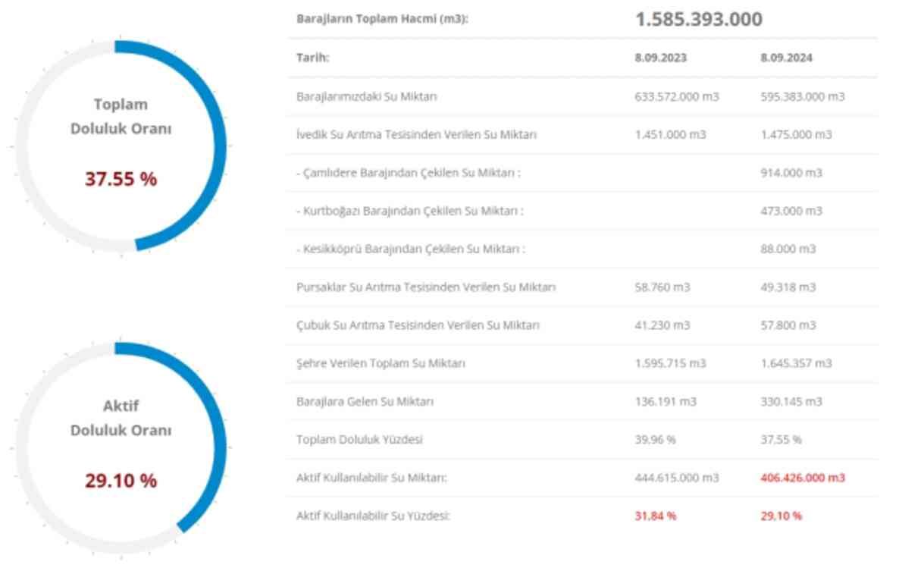Select the İvedik Su Arıtma Tesisinden row label
Image resolution: width=924 pixels, height=571 pixels.
click(417, 135)
